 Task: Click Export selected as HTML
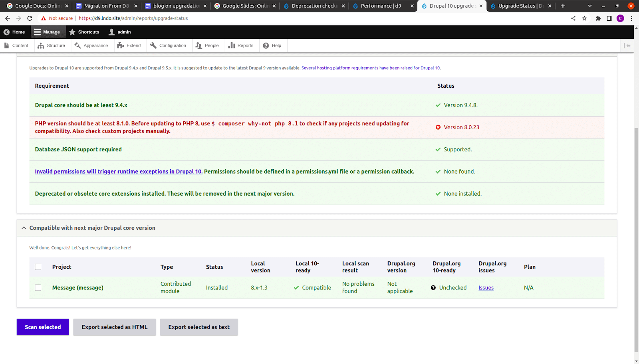[115, 327]
